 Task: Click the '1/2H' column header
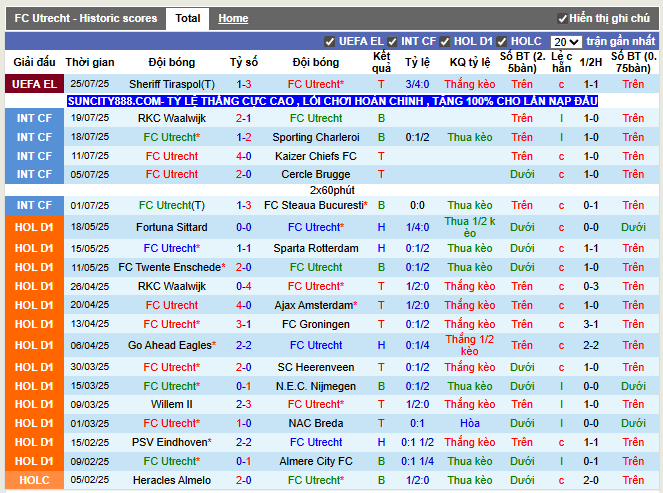(x=591, y=63)
